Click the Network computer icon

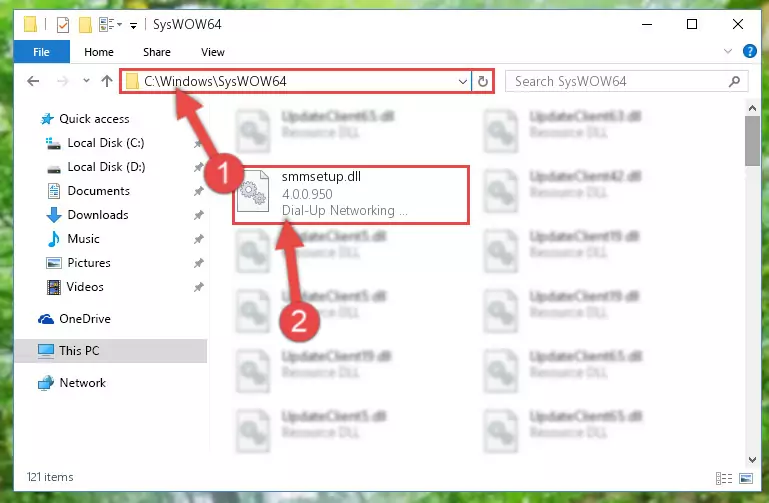click(46, 382)
